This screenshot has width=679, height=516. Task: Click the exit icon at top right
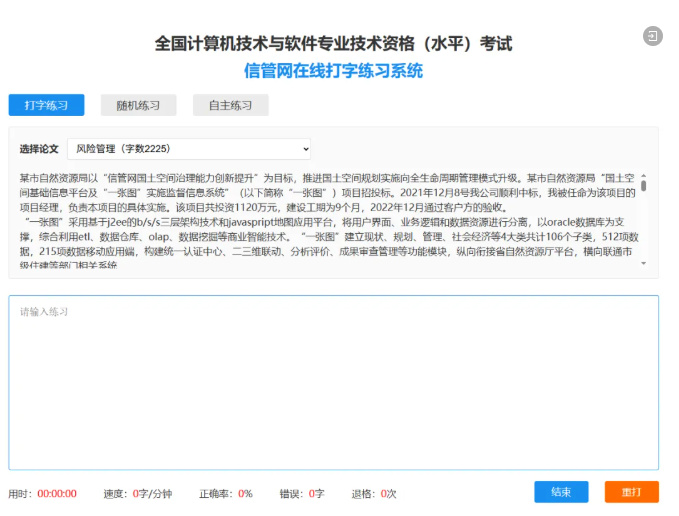[x=652, y=36]
